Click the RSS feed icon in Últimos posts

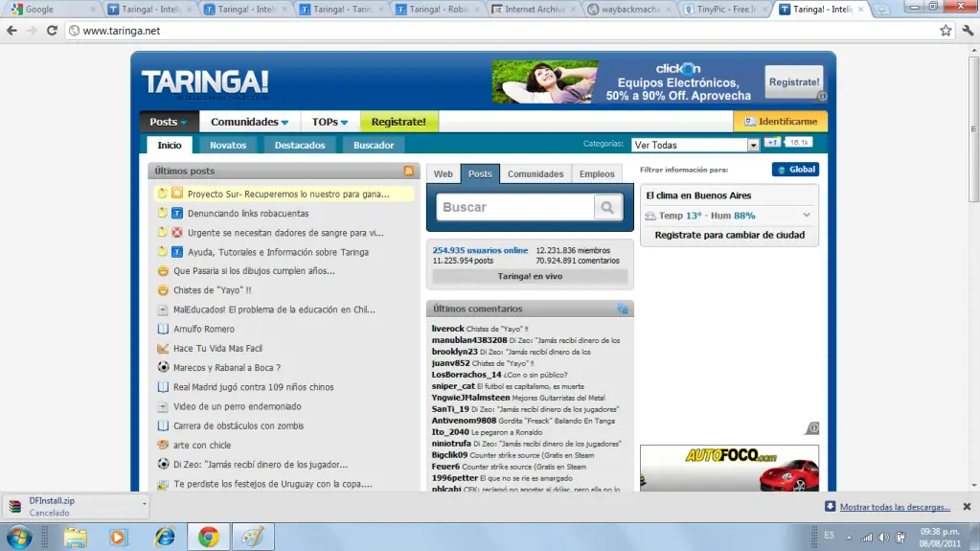(x=409, y=171)
